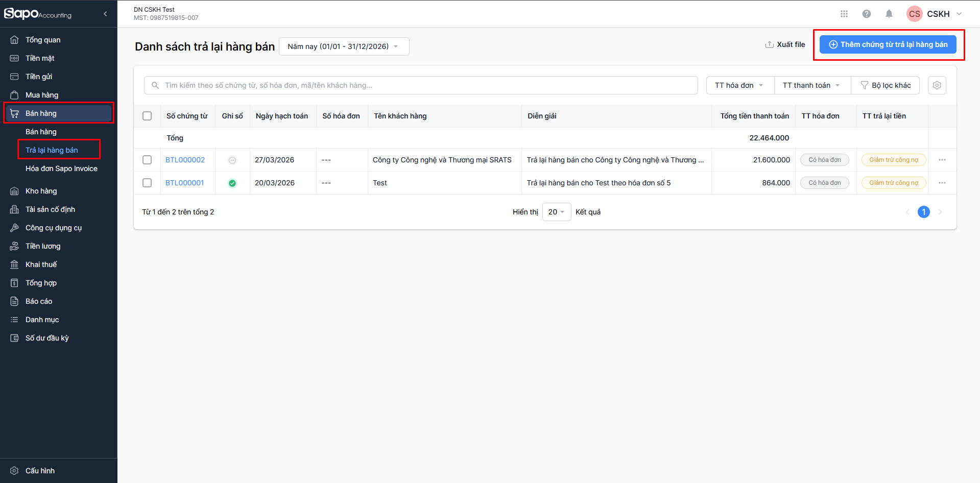Viewport: 980px width, 483px height.
Task: Click the Tài sản cố định building icon
Action: click(14, 209)
